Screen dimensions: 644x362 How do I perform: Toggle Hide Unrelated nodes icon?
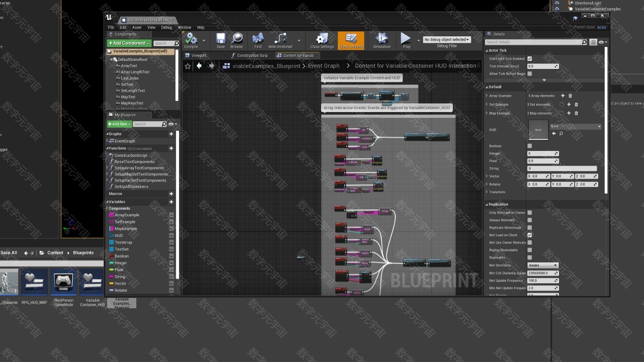[x=280, y=39]
